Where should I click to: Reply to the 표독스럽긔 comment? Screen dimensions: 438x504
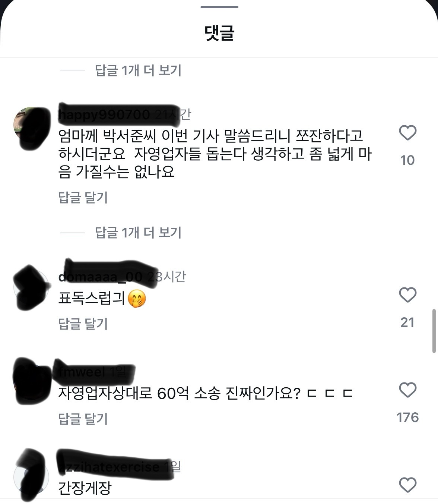pyautogui.click(x=83, y=323)
